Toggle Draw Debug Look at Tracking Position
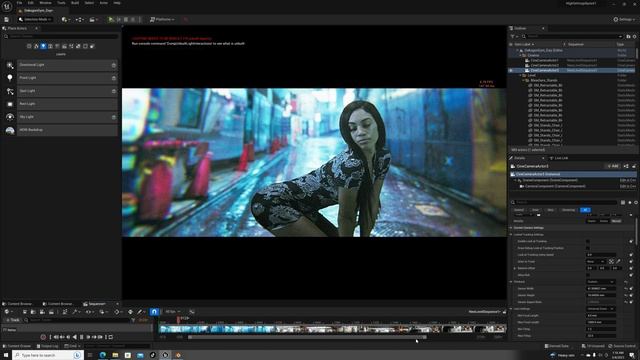The width and height of the screenshot is (640, 360). [588, 248]
